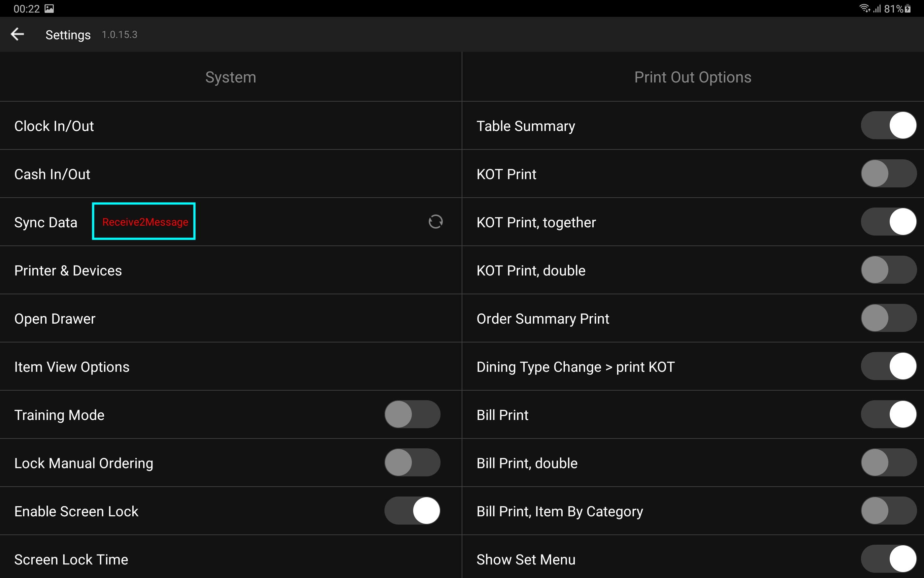Open Cash In/Out option
Viewport: 924px width, 578px height.
coord(52,174)
